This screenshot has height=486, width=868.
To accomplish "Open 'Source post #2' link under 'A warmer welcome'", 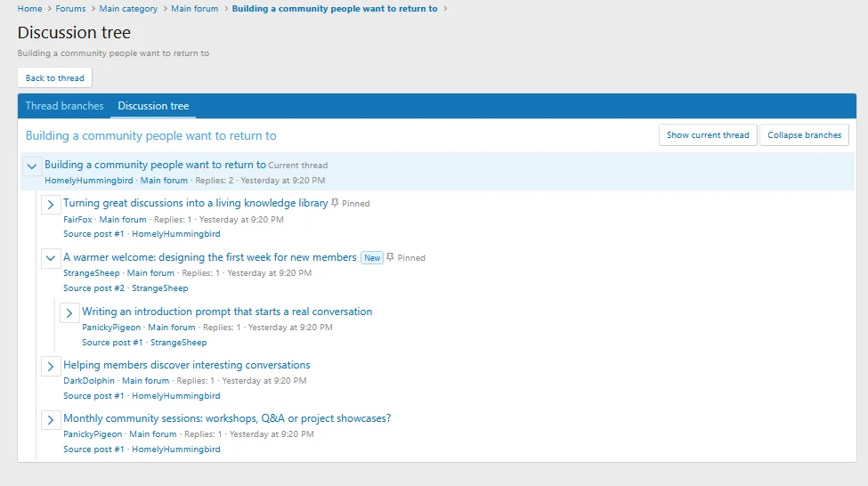I will click(93, 288).
